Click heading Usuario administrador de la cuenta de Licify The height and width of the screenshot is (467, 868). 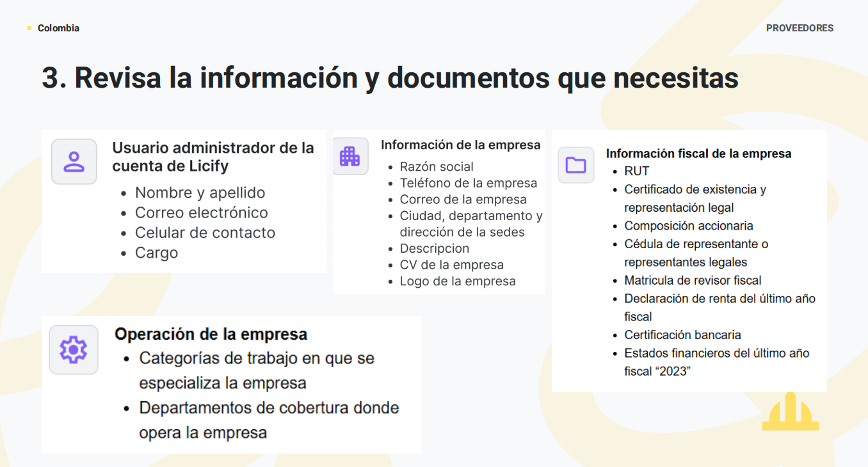[213, 157]
